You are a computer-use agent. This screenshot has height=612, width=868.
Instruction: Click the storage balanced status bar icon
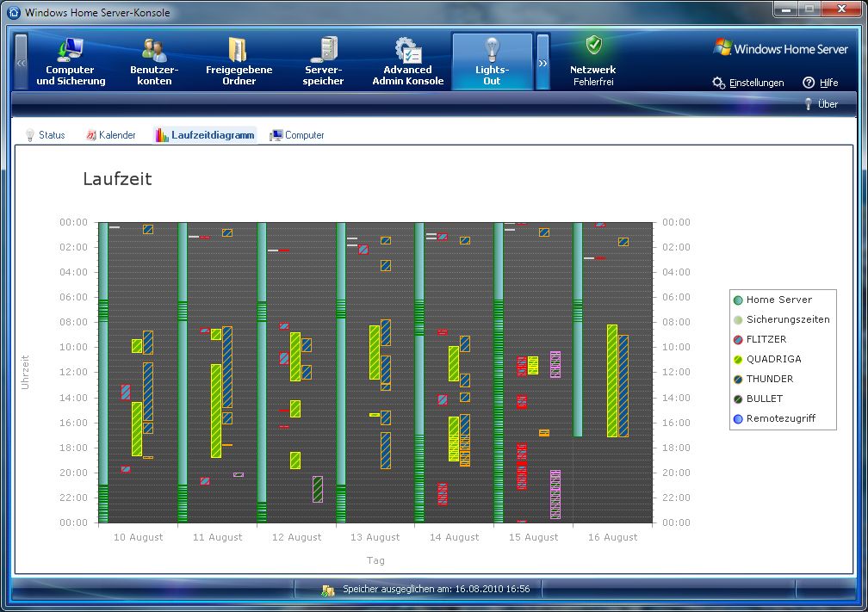coord(328,590)
